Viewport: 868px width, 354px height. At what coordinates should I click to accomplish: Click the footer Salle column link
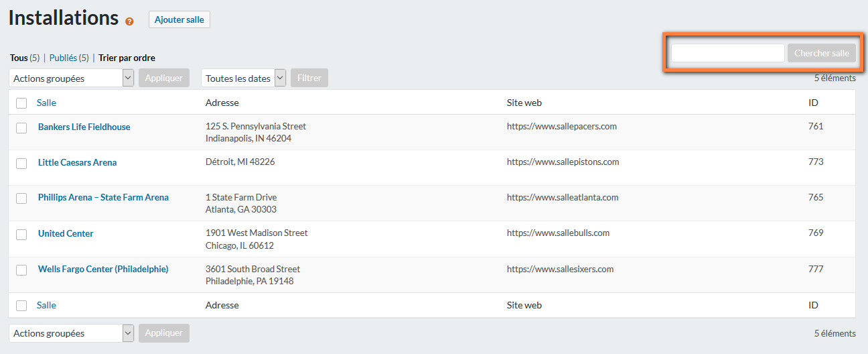(46, 305)
